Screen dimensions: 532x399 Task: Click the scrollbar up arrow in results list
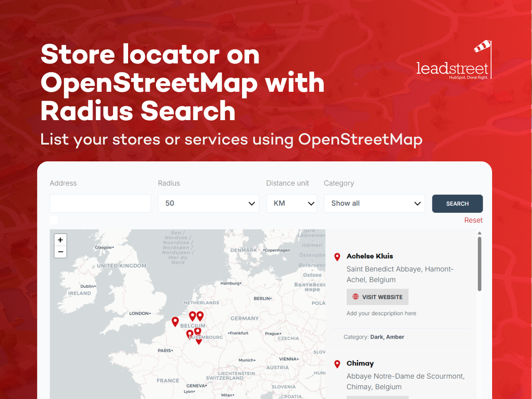479,233
